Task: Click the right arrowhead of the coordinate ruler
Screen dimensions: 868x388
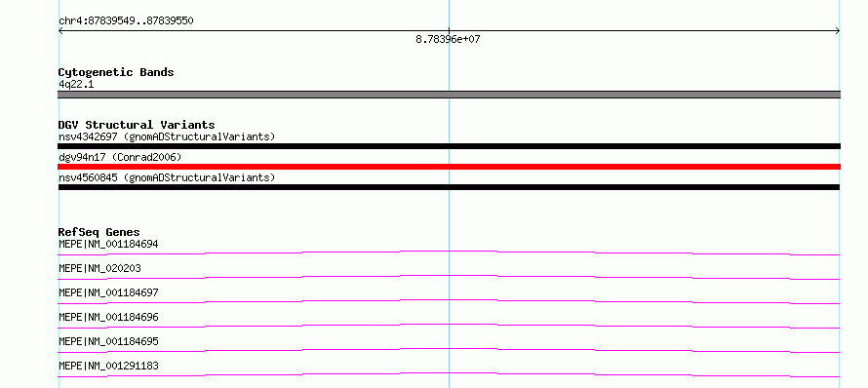Action: click(837, 31)
